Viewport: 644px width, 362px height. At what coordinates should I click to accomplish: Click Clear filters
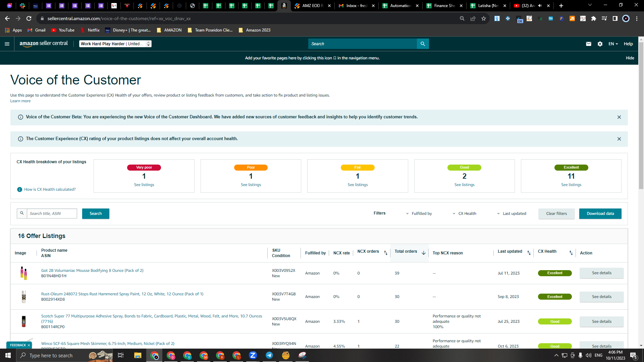tap(556, 214)
